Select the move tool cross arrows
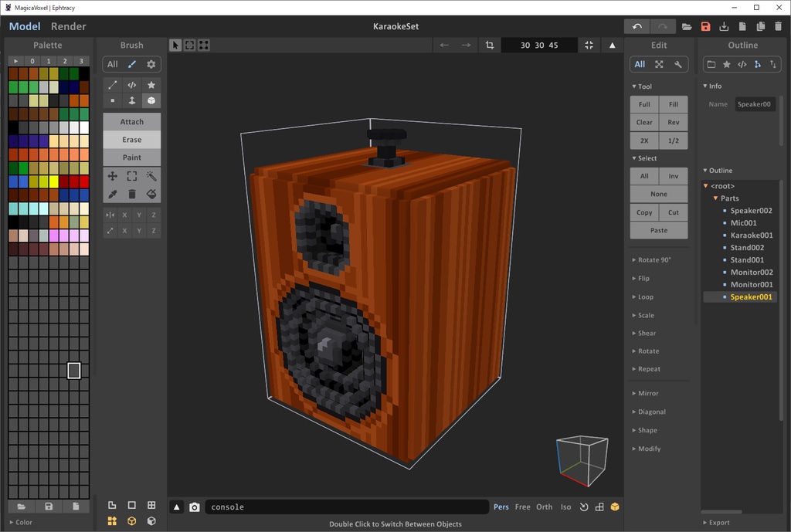The width and height of the screenshot is (791, 532). pyautogui.click(x=113, y=176)
